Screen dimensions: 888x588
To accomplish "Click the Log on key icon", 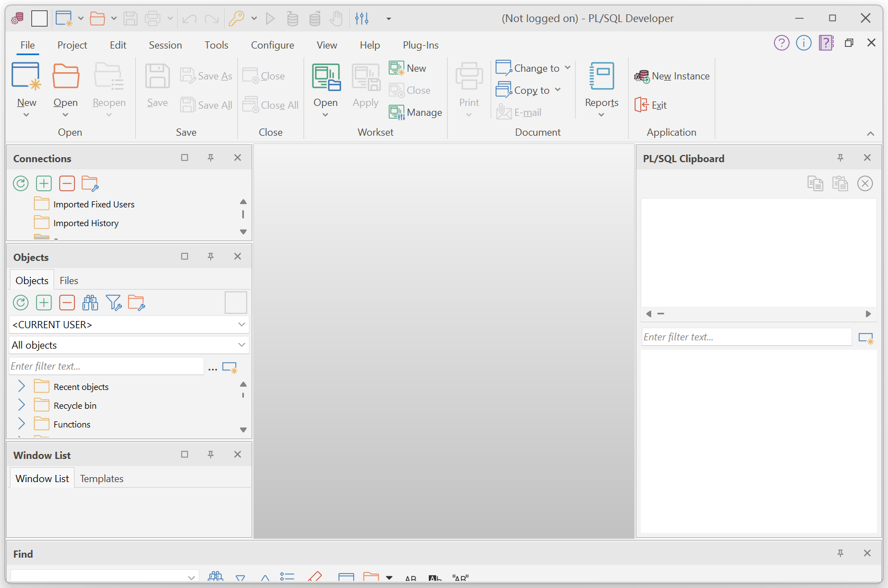I will point(236,18).
